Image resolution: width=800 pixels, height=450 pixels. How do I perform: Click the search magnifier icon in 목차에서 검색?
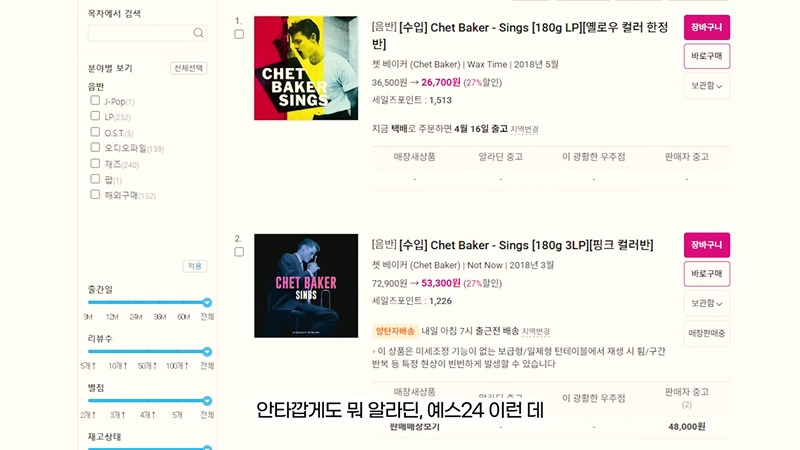[x=198, y=33]
